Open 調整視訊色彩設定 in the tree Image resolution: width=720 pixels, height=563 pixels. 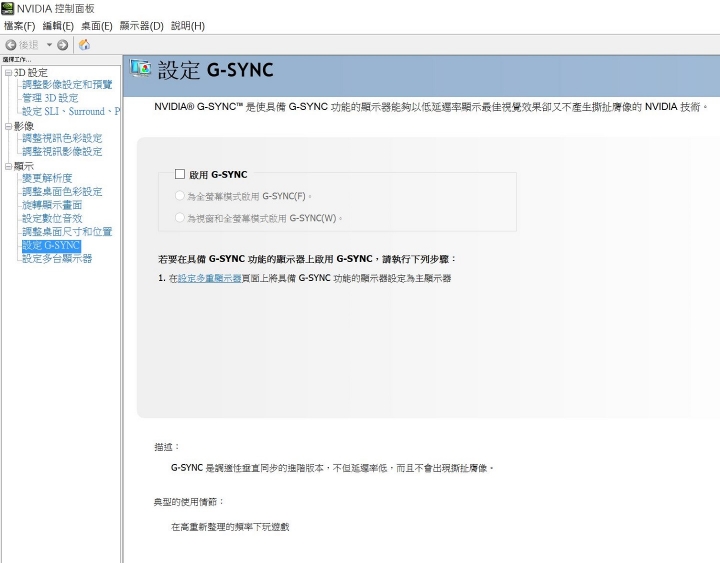62,138
